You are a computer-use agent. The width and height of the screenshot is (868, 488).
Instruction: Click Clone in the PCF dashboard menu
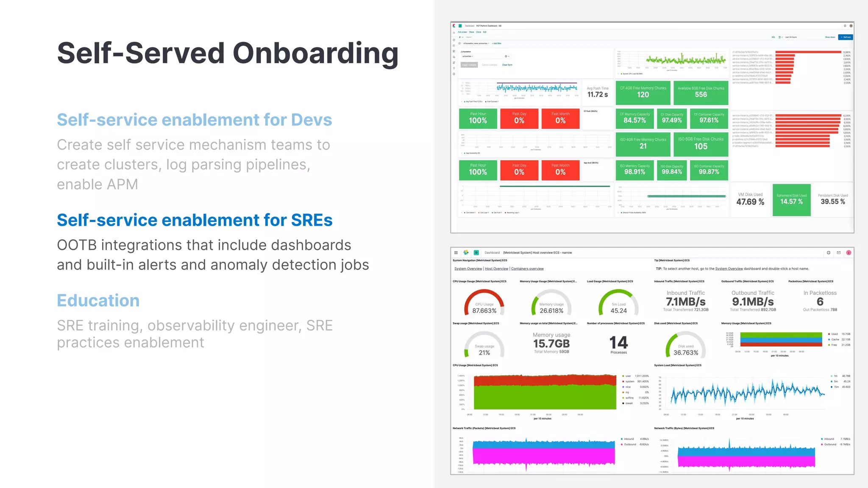pos(479,32)
